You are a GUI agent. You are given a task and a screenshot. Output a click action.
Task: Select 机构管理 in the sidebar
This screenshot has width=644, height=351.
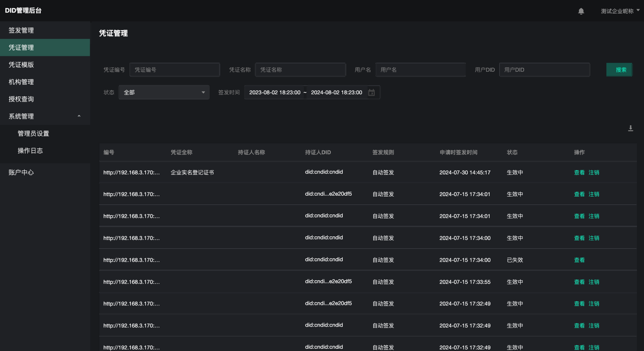21,82
